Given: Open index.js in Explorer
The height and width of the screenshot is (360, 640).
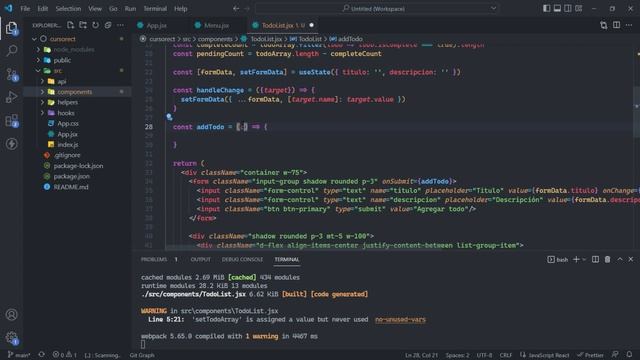Looking at the screenshot, I should 68,144.
